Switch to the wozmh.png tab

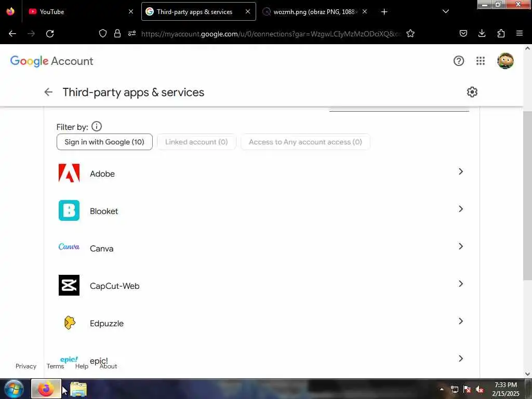[x=315, y=11]
